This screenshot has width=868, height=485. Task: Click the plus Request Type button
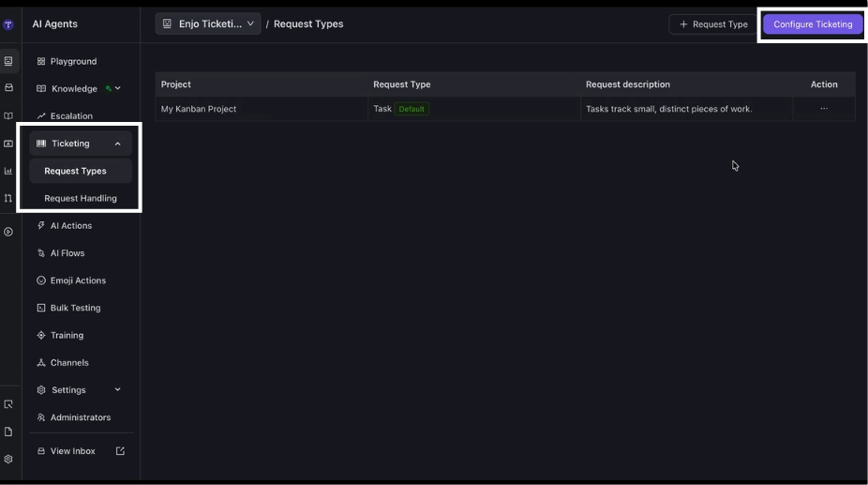click(x=713, y=24)
